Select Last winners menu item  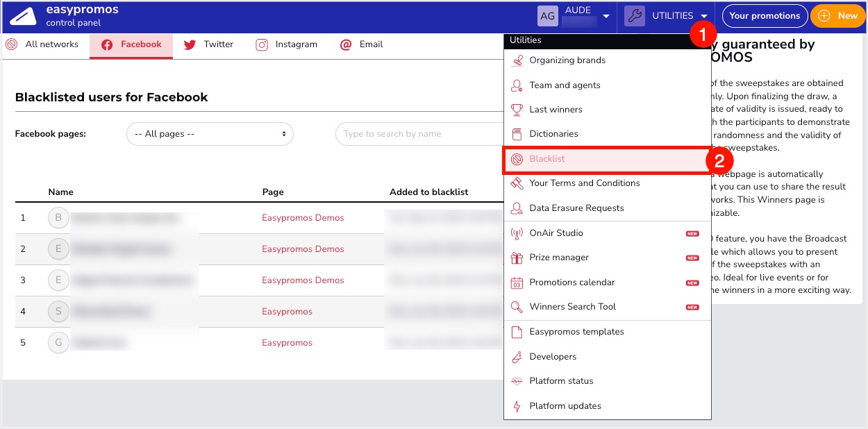tap(608, 110)
